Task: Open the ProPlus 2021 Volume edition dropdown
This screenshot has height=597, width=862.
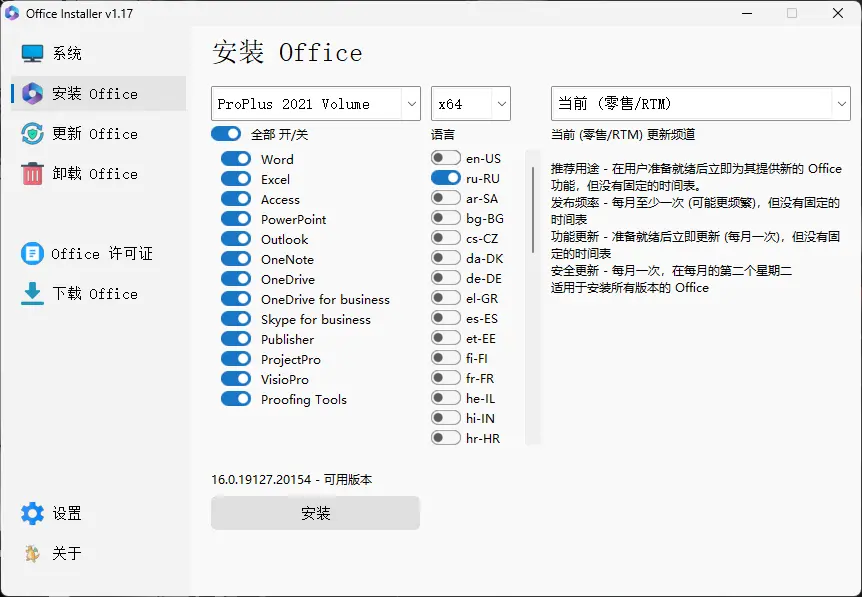Action: coord(316,103)
